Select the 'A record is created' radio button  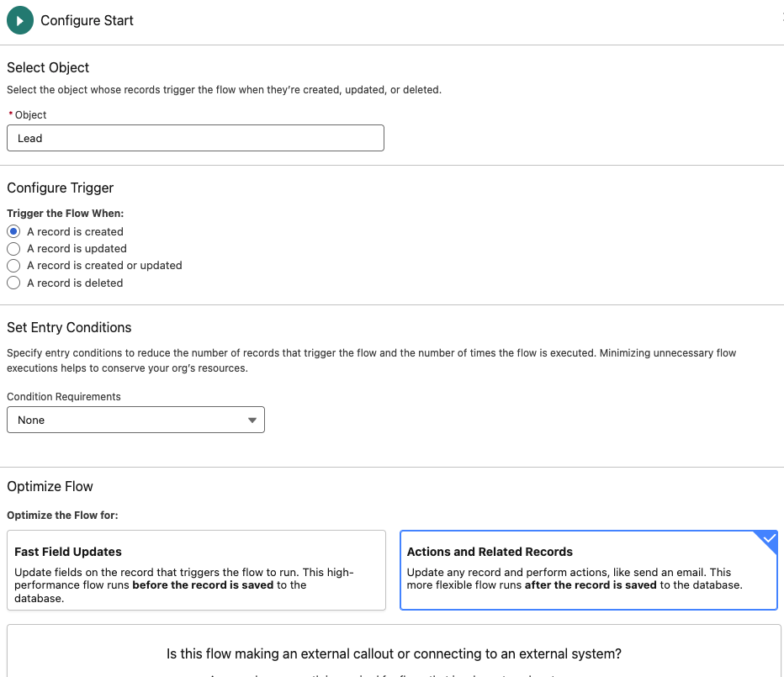pyautogui.click(x=13, y=231)
